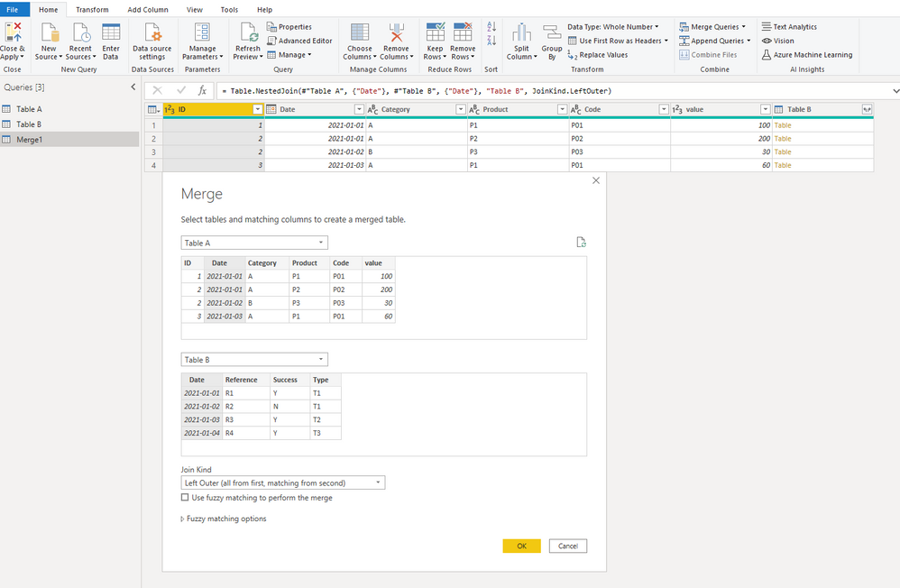Screen dimensions: 900x588
Task: Click the Close & Apply icon
Action: tap(13, 32)
